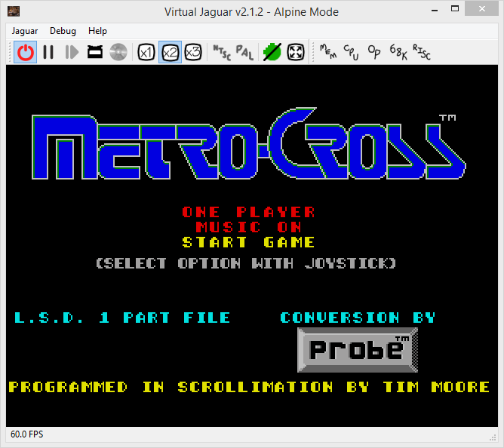Click the CD disc icon
The width and height of the screenshot is (504, 448).
click(118, 52)
